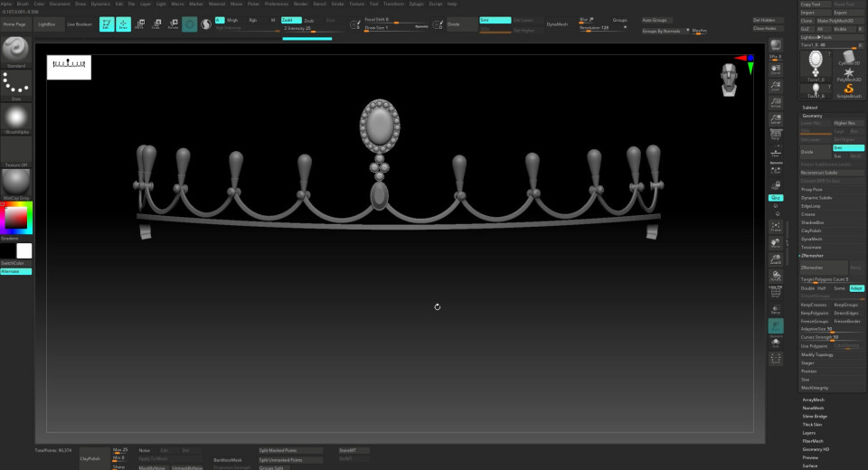The image size is (868, 470).
Task: Collapse the Geometry section
Action: 812,116
